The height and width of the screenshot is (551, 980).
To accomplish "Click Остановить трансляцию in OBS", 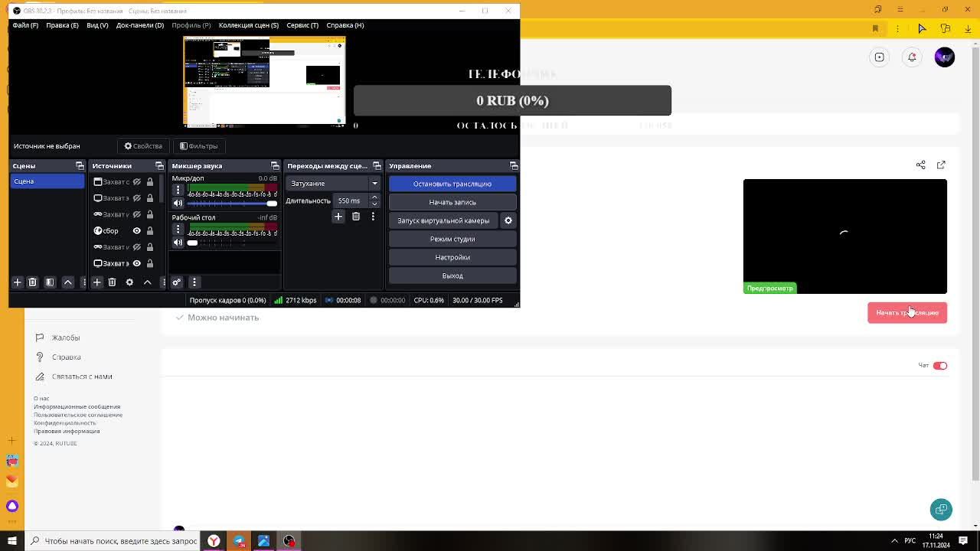I will point(452,184).
